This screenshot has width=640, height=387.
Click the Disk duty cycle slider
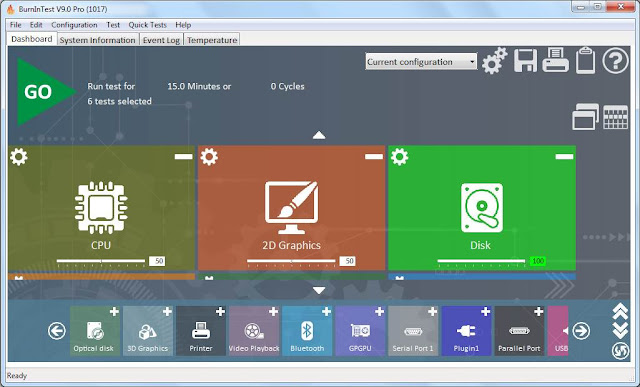click(x=482, y=261)
